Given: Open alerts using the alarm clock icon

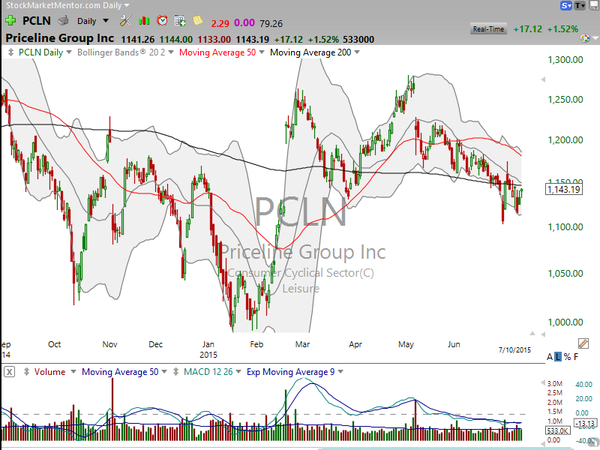Looking at the screenshot, I should (x=162, y=20).
